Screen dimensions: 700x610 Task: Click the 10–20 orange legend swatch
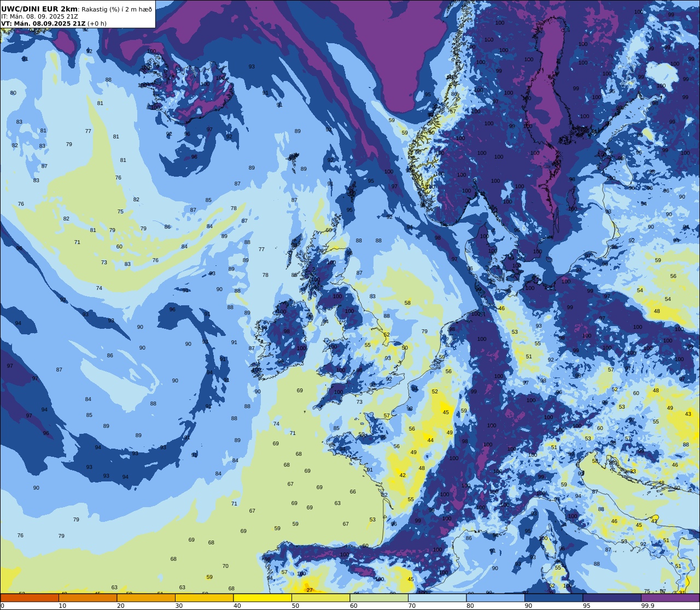(87, 597)
